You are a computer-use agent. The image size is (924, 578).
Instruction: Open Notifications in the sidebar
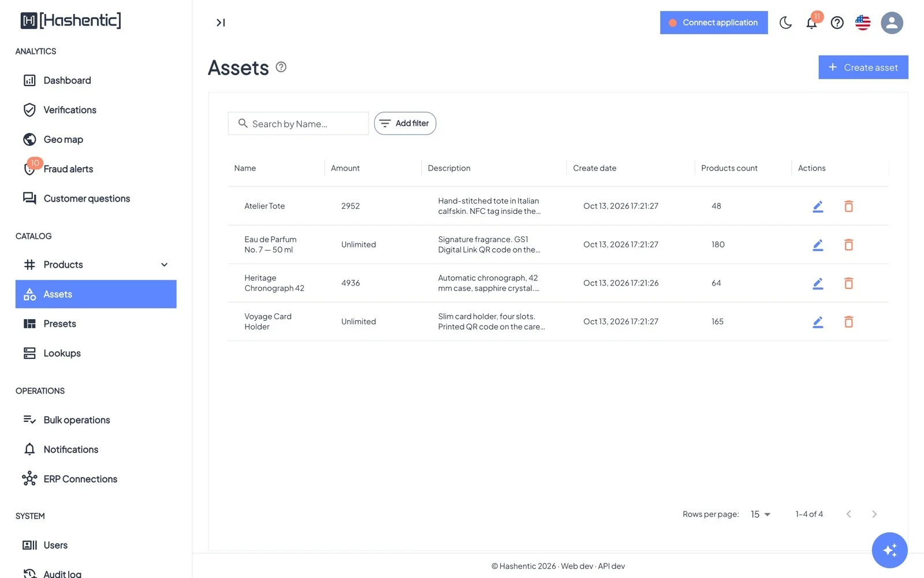click(96, 449)
